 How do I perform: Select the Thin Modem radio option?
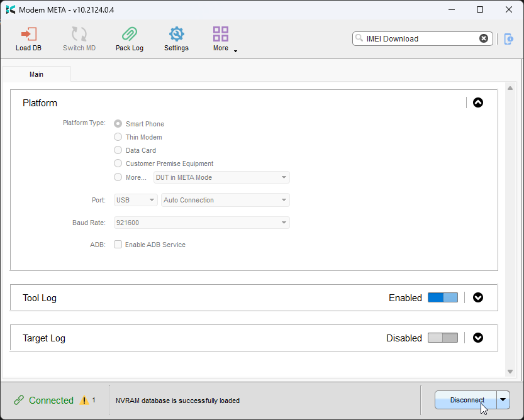(118, 137)
